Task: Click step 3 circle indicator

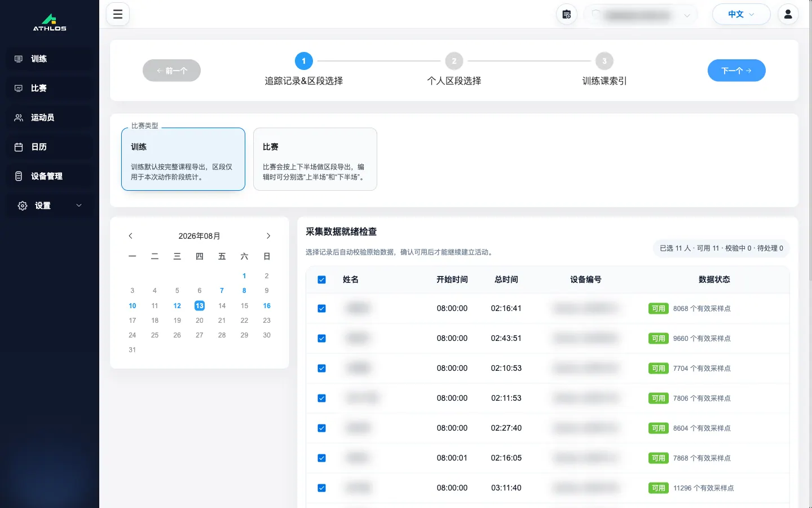Action: [604, 61]
